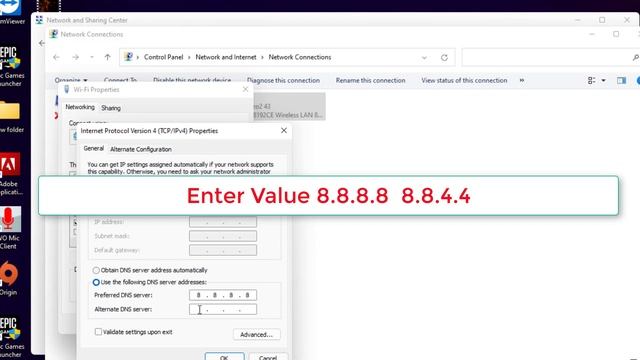Switch to the Networking tab

(80, 107)
